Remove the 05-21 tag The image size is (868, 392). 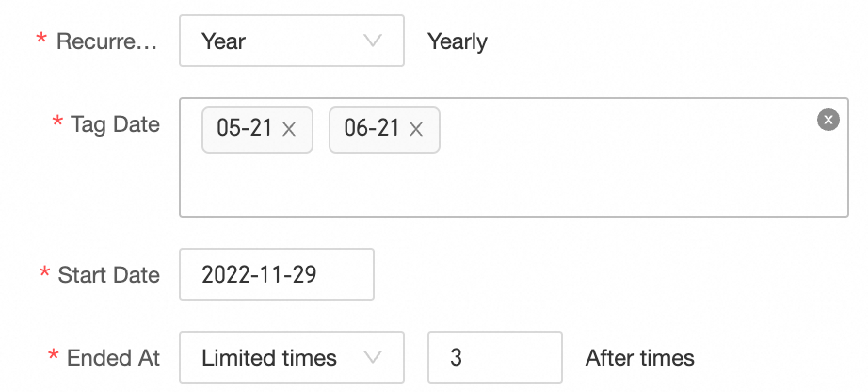[x=290, y=129]
